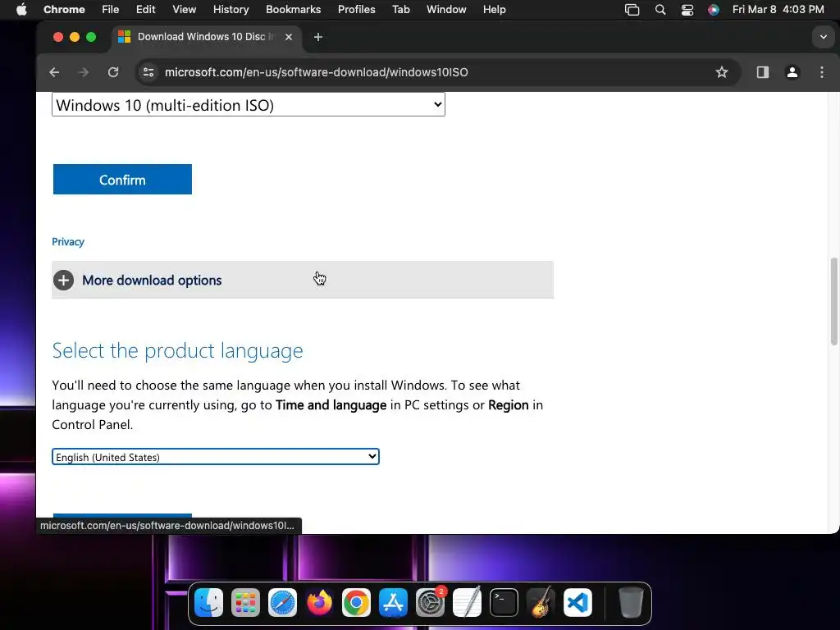Open the tab search chevron

[x=823, y=37]
